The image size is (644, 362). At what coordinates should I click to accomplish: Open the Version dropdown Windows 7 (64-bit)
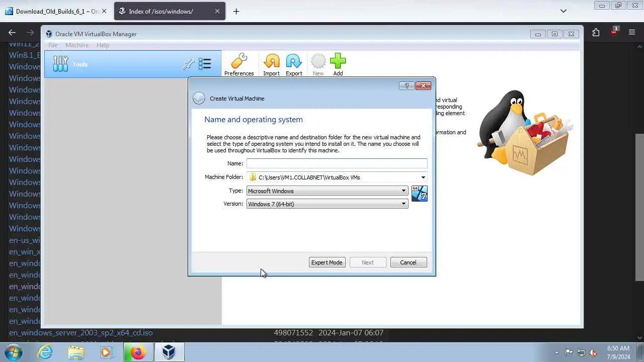click(327, 204)
